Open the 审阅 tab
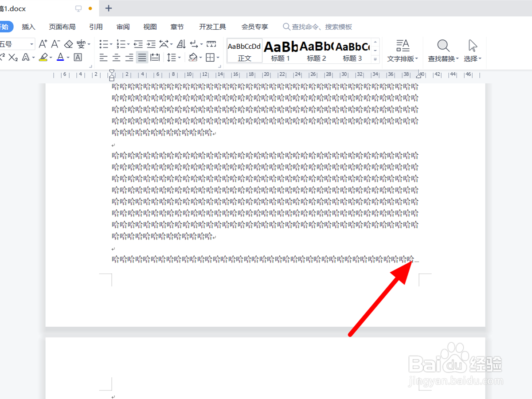The width and height of the screenshot is (532, 399). pos(123,27)
